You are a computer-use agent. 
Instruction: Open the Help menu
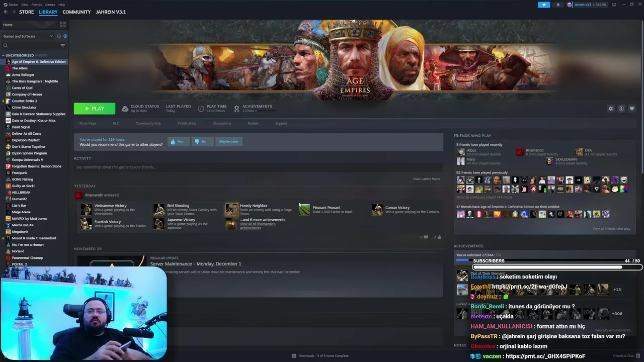tap(61, 5)
